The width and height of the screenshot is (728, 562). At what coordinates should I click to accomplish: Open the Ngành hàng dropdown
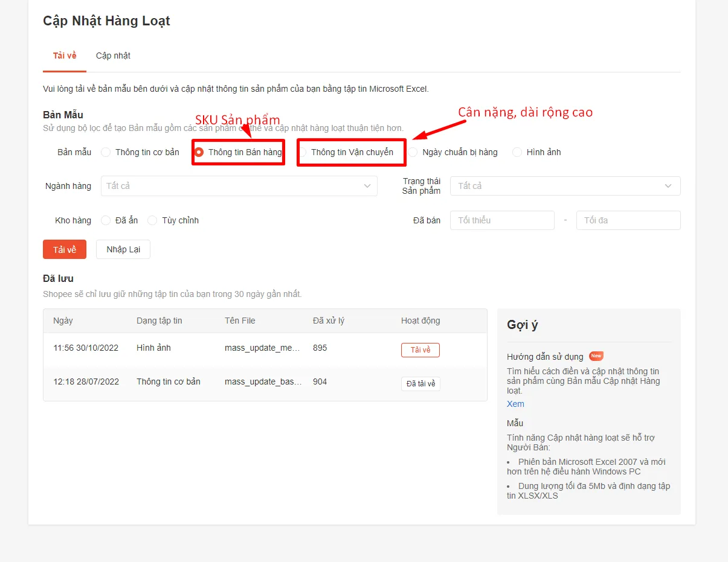point(239,186)
